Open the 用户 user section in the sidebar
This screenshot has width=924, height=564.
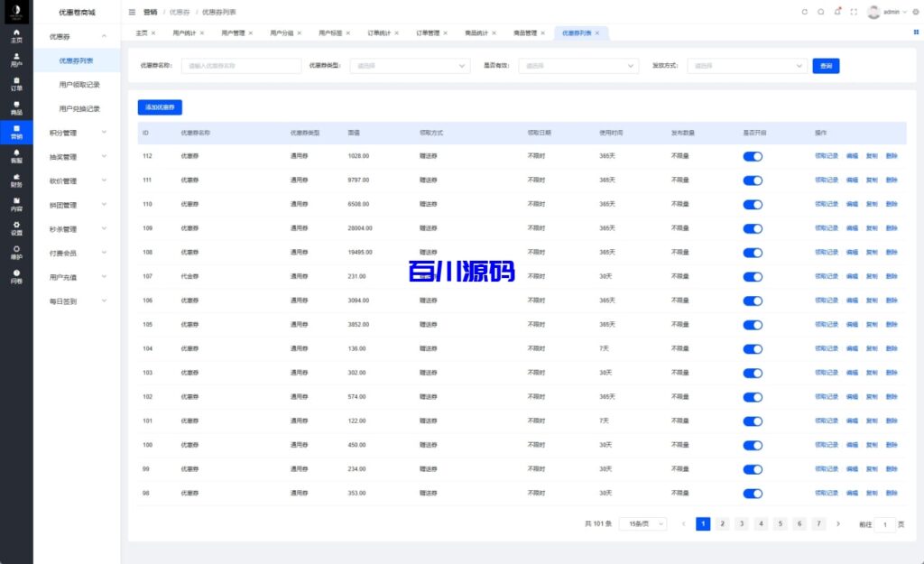tap(16, 60)
